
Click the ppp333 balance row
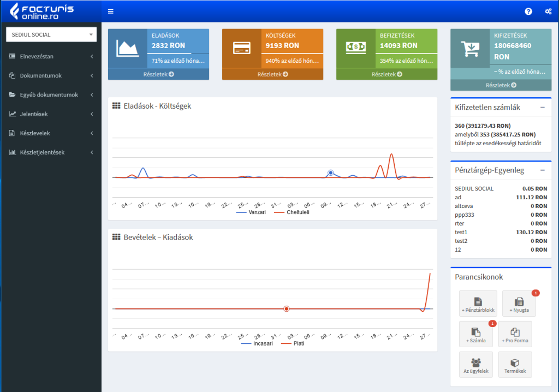tap(501, 215)
